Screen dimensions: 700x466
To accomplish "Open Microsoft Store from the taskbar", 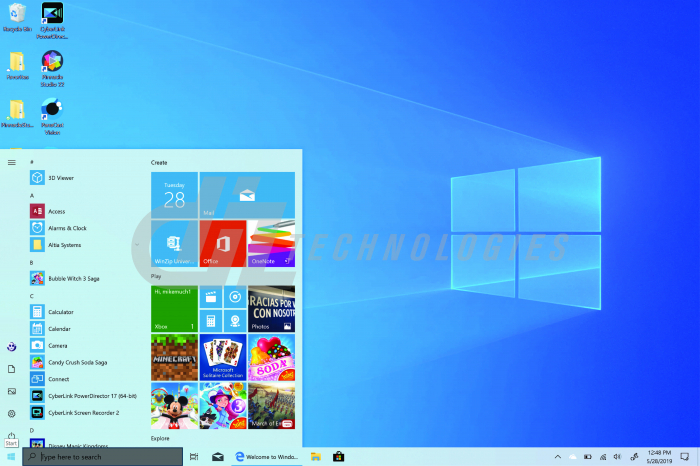I will (x=339, y=457).
